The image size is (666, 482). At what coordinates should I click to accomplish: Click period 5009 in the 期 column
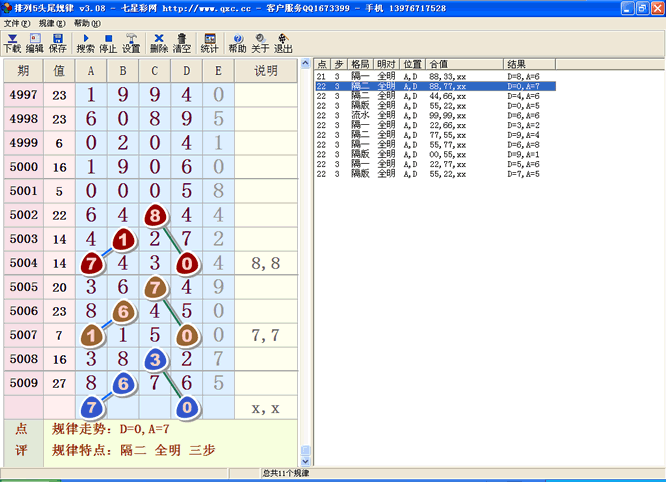click(23, 383)
